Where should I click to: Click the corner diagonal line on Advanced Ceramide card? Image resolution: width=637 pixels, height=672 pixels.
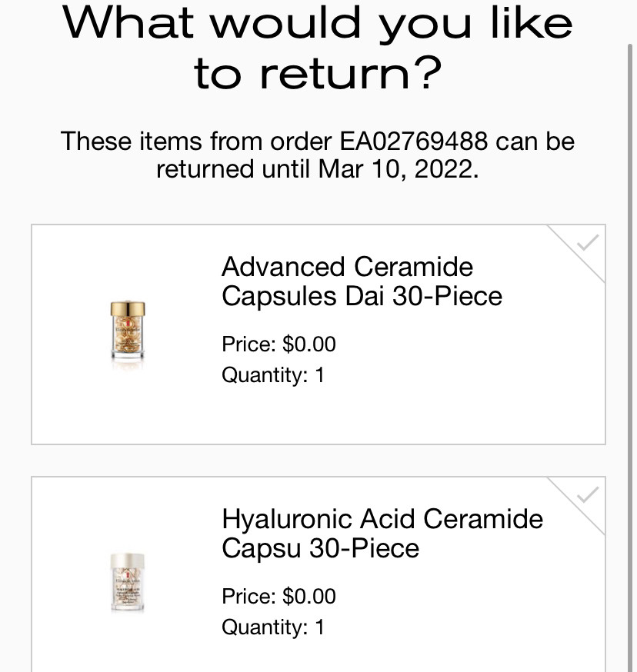click(x=575, y=254)
